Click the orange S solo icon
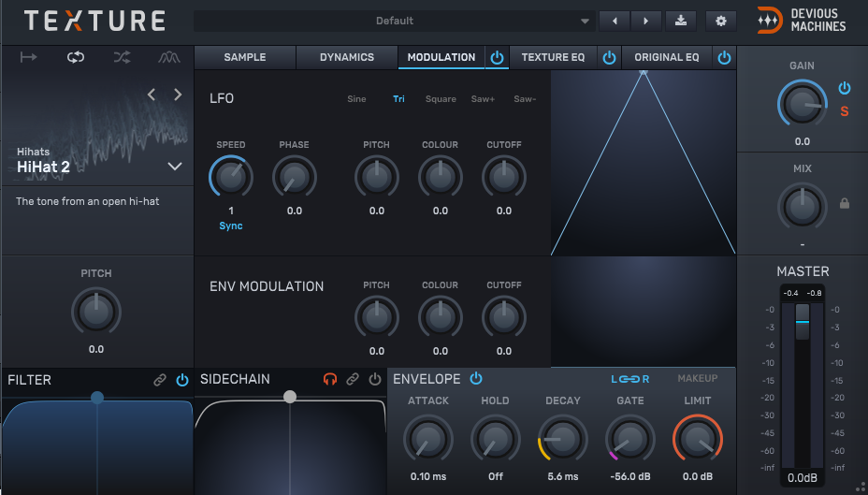 coord(845,111)
